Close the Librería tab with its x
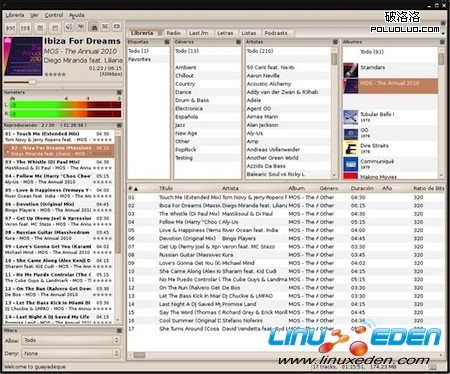Viewport: 450px width, 374px height. (160, 33)
